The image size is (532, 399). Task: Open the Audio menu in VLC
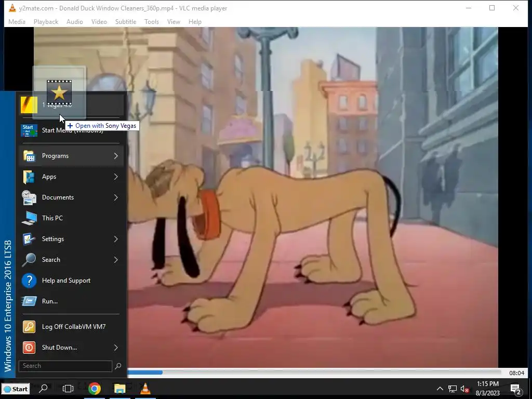pos(75,22)
